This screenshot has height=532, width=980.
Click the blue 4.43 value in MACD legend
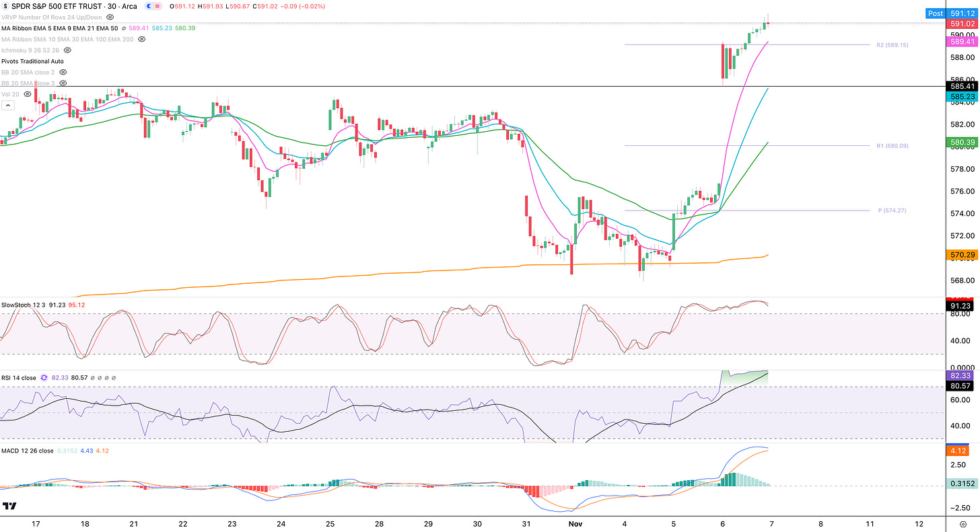86,451
